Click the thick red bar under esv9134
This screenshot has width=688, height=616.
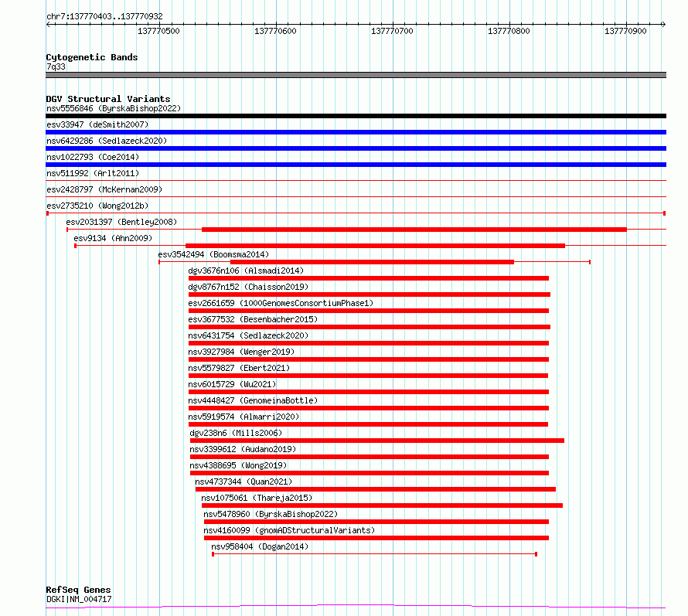(375, 246)
